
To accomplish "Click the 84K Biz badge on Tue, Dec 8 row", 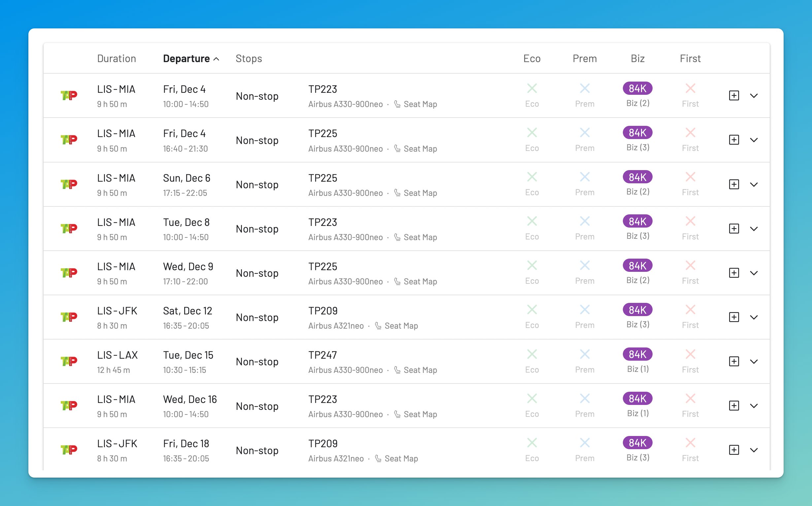I will tap(637, 221).
